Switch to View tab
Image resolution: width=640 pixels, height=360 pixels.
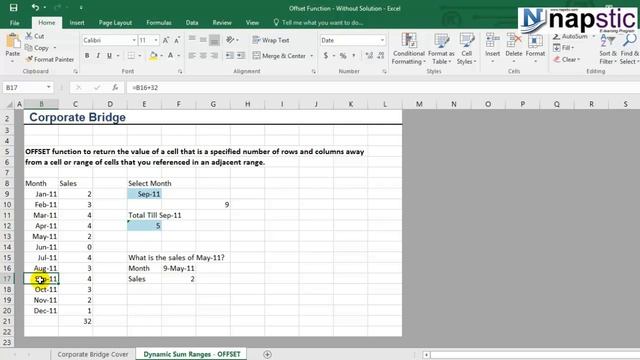pyautogui.click(x=252, y=22)
